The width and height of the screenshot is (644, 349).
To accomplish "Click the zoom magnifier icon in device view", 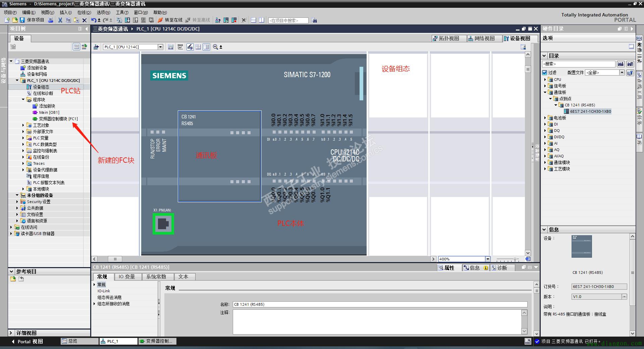I will pos(215,47).
